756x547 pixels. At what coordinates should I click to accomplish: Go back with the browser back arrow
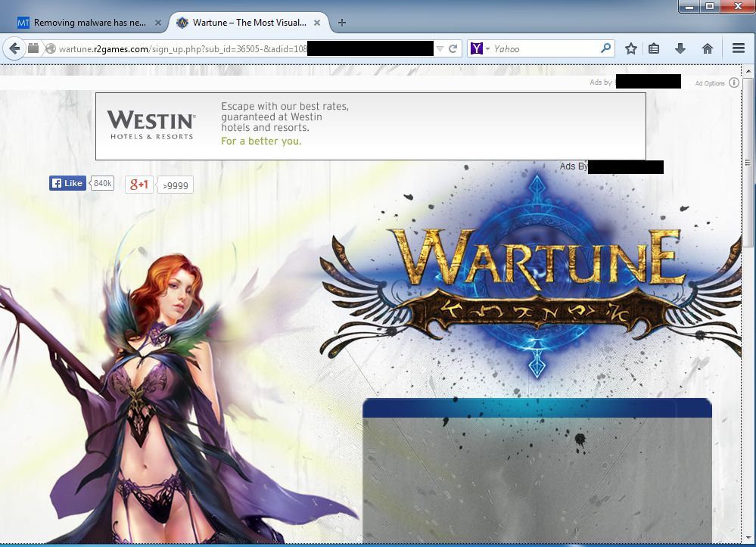pos(14,48)
